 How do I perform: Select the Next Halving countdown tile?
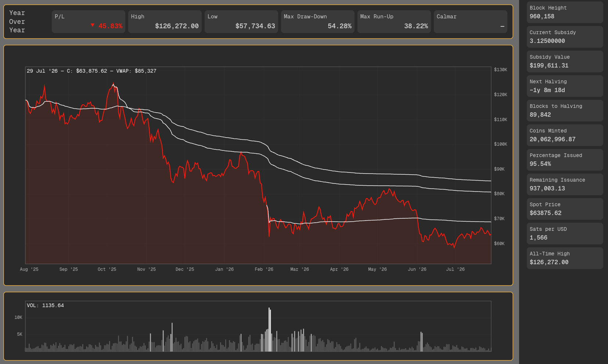click(x=565, y=86)
